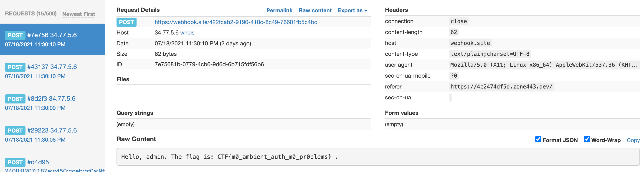Screen dimensions: 644x172
Task: Click the host header value webhook.site
Action: click(x=470, y=43)
